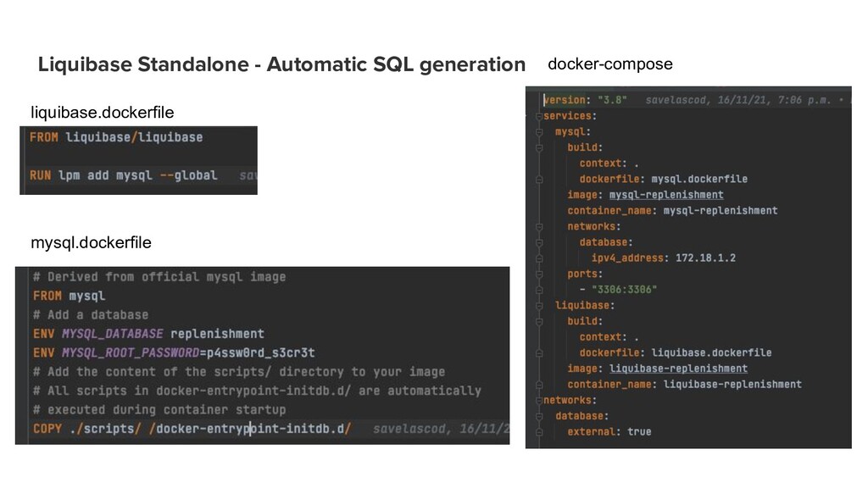Click the 172.18.1.2 IP address value
Viewport: 868px width, 488px height.
[706, 258]
